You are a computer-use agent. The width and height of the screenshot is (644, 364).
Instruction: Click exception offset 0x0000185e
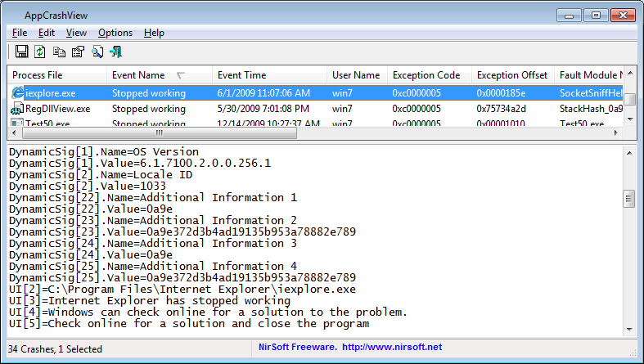tap(501, 93)
